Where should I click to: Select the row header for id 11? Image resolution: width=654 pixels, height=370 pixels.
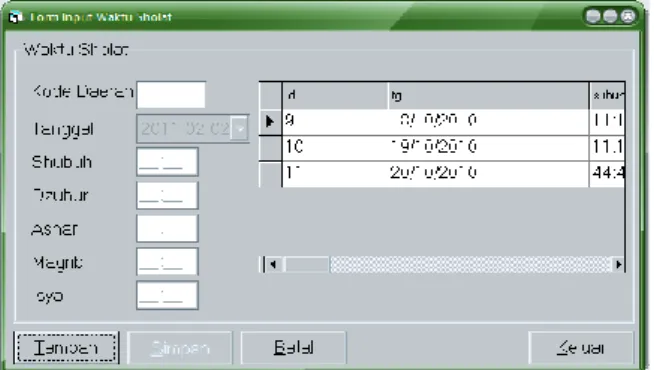pos(270,174)
